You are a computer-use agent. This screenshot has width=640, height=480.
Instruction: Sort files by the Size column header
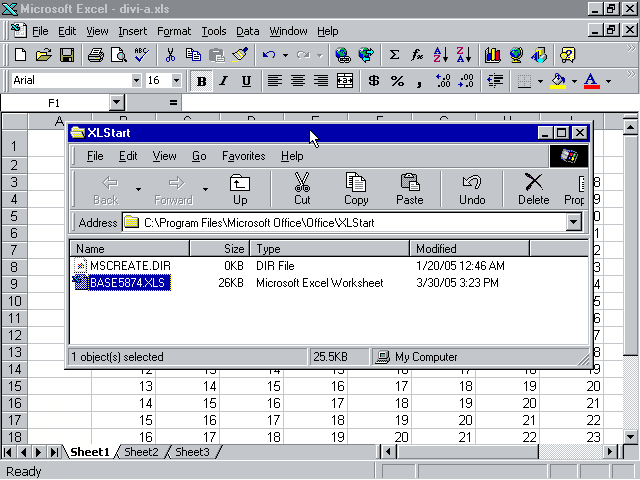point(220,249)
